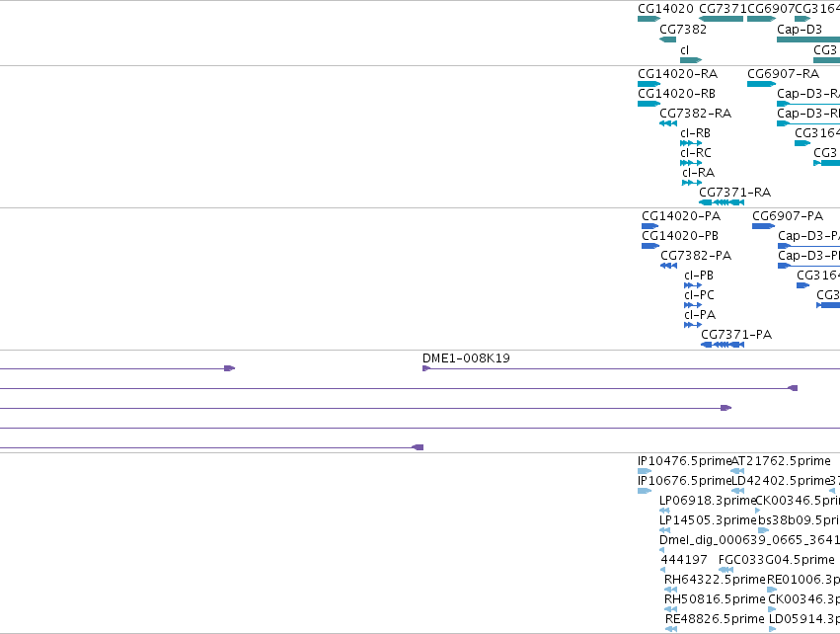The width and height of the screenshot is (840, 634).
Task: Click the RH50816.5prime EST label
Action: (x=715, y=599)
